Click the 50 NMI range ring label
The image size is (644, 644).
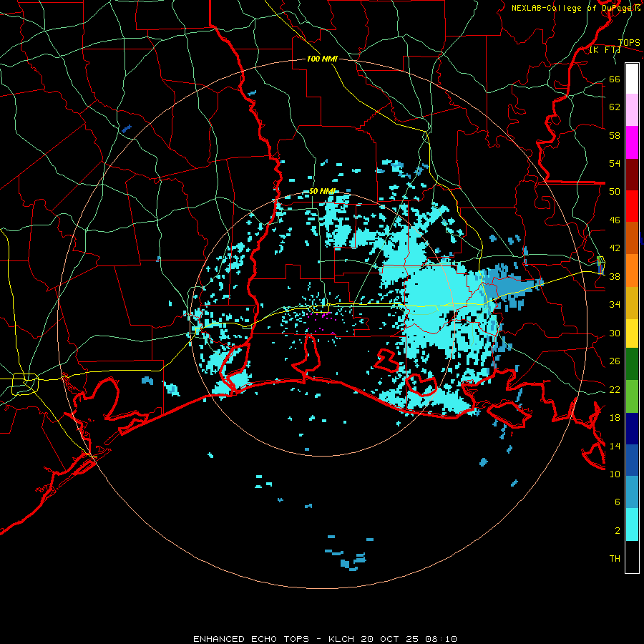tap(322, 191)
